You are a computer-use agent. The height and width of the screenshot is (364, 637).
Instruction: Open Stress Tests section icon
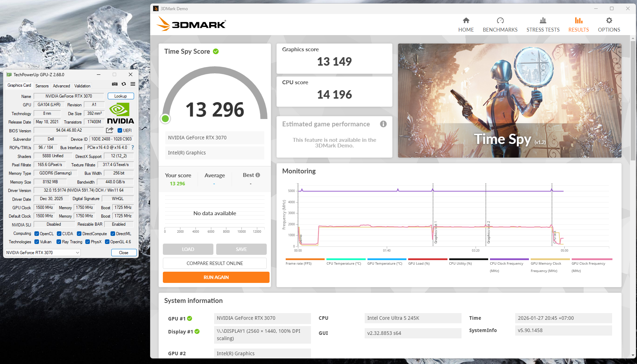tap(543, 21)
